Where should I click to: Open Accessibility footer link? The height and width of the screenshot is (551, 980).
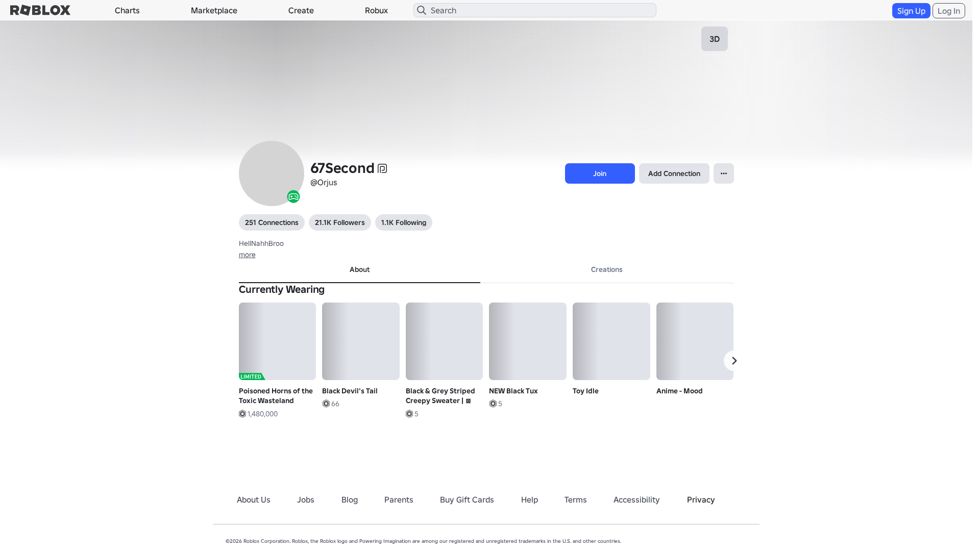click(x=636, y=499)
